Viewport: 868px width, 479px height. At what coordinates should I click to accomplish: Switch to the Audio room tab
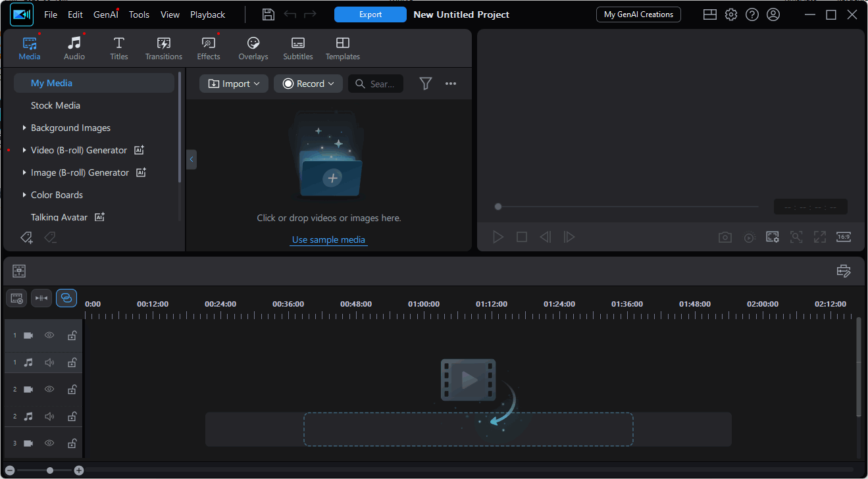74,48
